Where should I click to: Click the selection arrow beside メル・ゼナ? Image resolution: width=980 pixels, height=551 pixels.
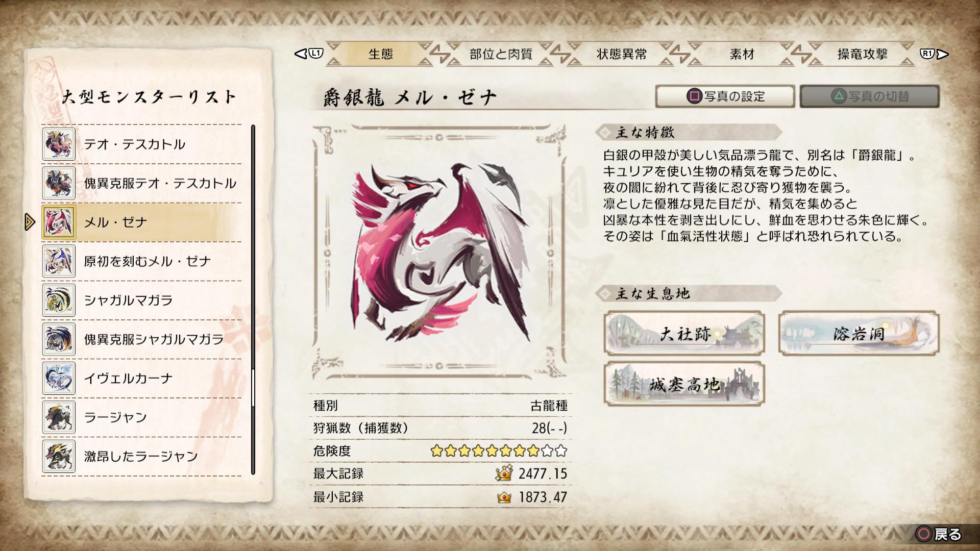[30, 222]
